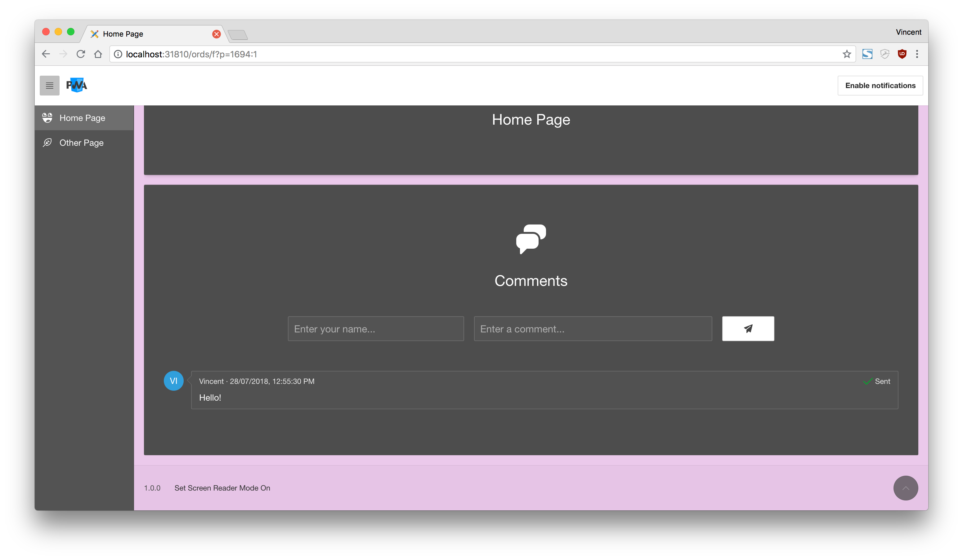This screenshot has width=963, height=560.
Task: Open the uBlock Origin extension icon
Action: point(902,54)
